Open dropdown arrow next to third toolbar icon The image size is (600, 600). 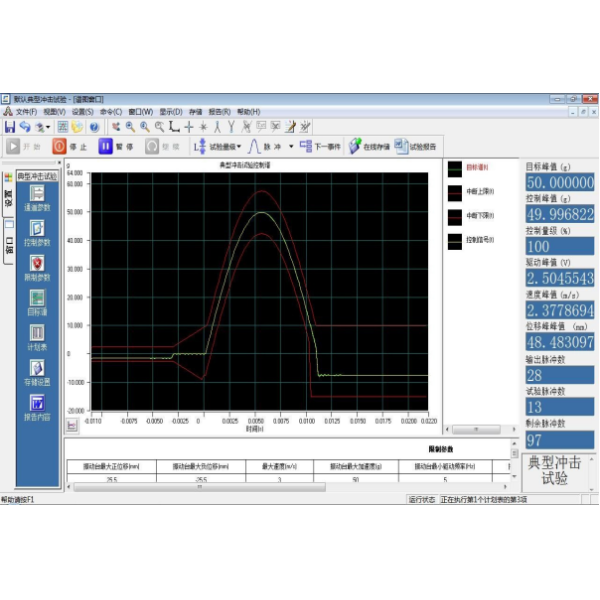[48, 127]
